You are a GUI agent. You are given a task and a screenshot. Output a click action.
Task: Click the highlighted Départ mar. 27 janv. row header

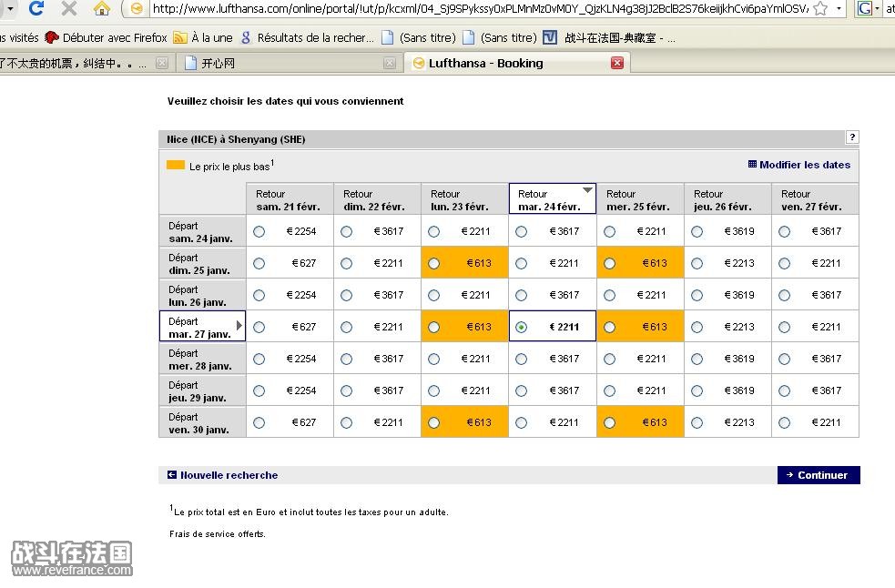(x=203, y=327)
